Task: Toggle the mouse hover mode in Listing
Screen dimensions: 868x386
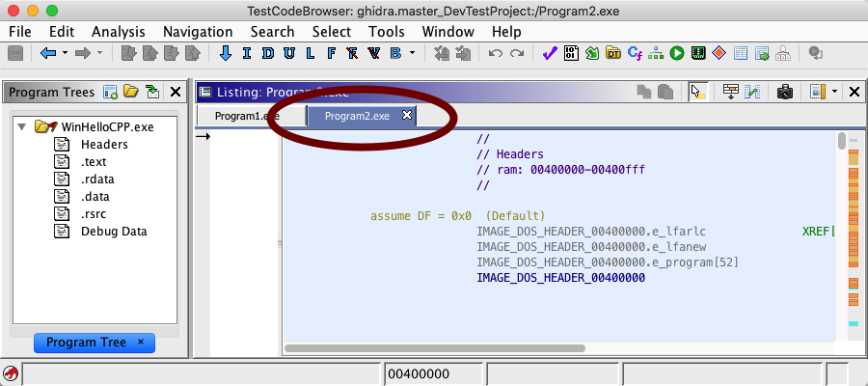Action: point(697,92)
